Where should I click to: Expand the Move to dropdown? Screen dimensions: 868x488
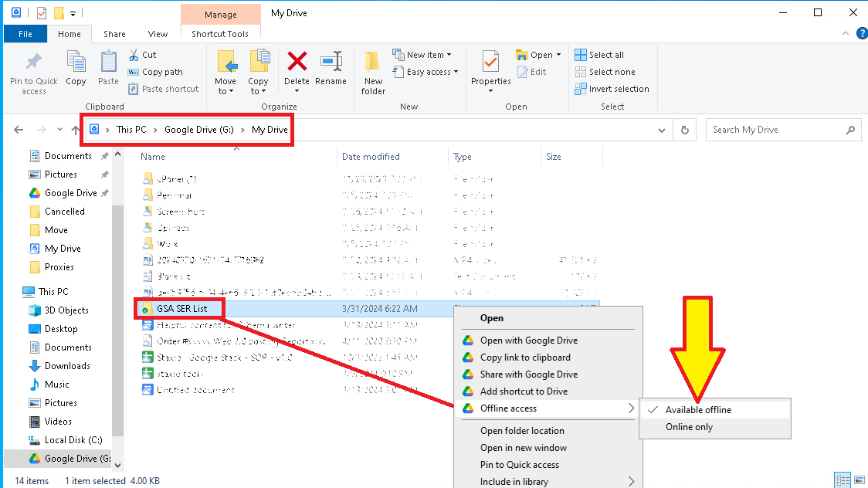[x=225, y=91]
